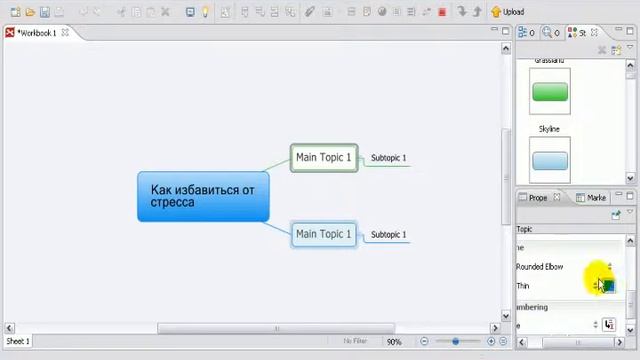Open the Sheet 1 tab
640x360 pixels.
pos(18,341)
